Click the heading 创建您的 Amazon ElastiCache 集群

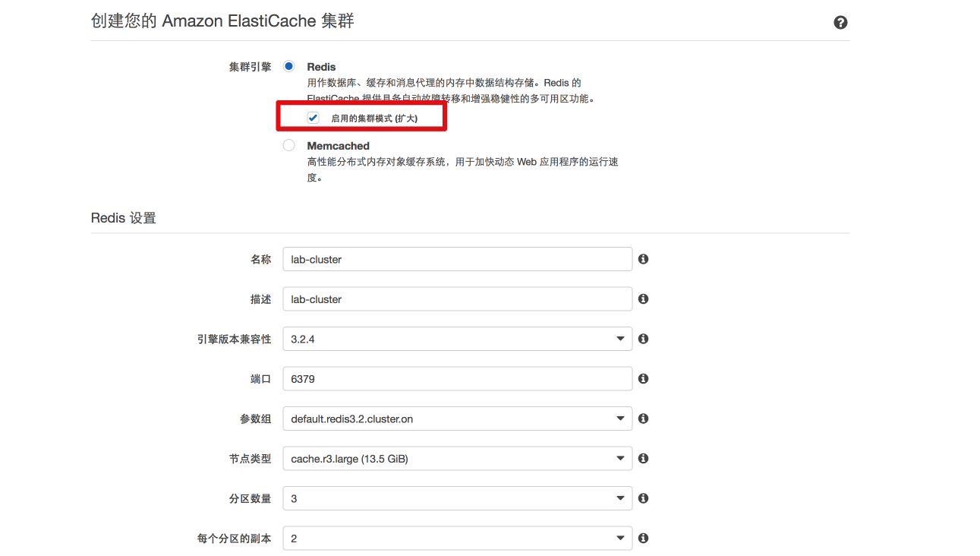pos(222,21)
